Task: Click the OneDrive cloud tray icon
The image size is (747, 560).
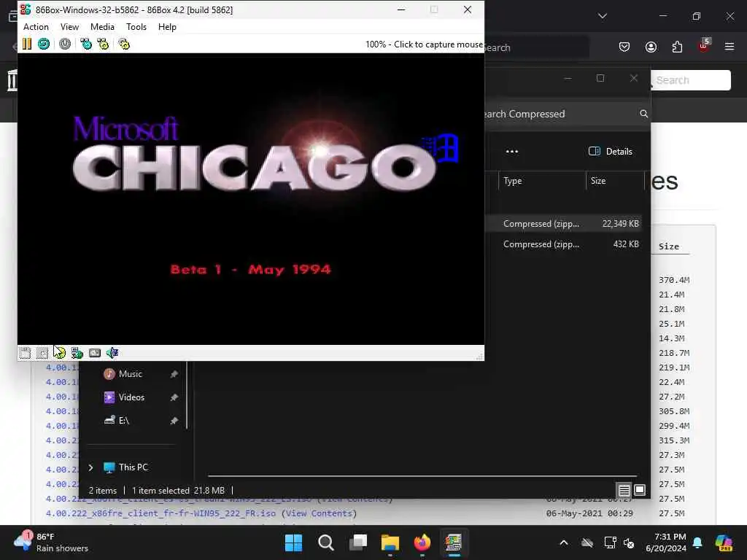Action: pyautogui.click(x=587, y=542)
